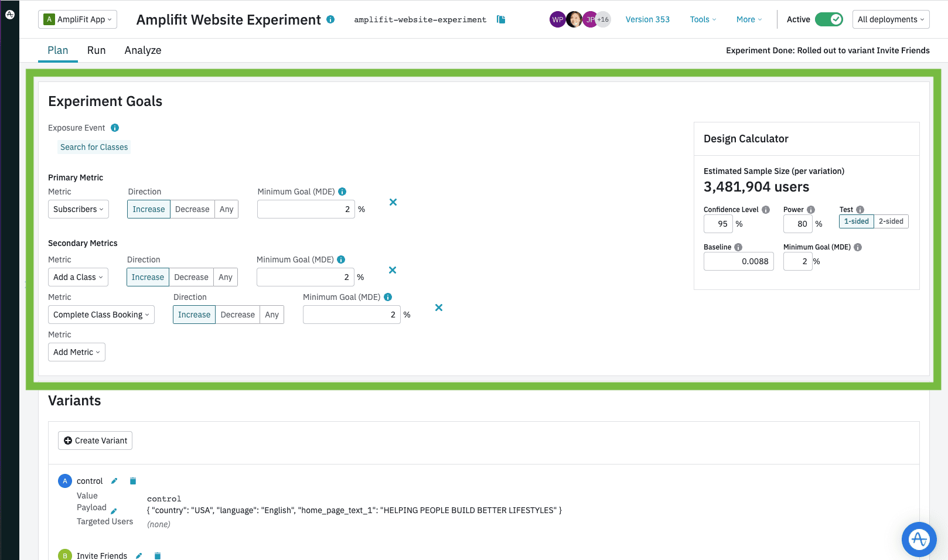
Task: Open Search for Classes exposure event
Action: pos(94,147)
